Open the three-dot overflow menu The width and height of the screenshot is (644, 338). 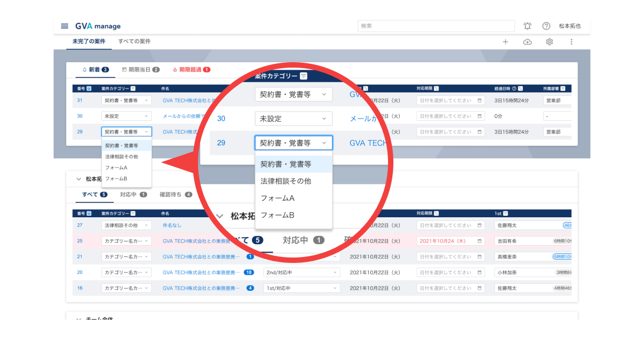point(571,41)
